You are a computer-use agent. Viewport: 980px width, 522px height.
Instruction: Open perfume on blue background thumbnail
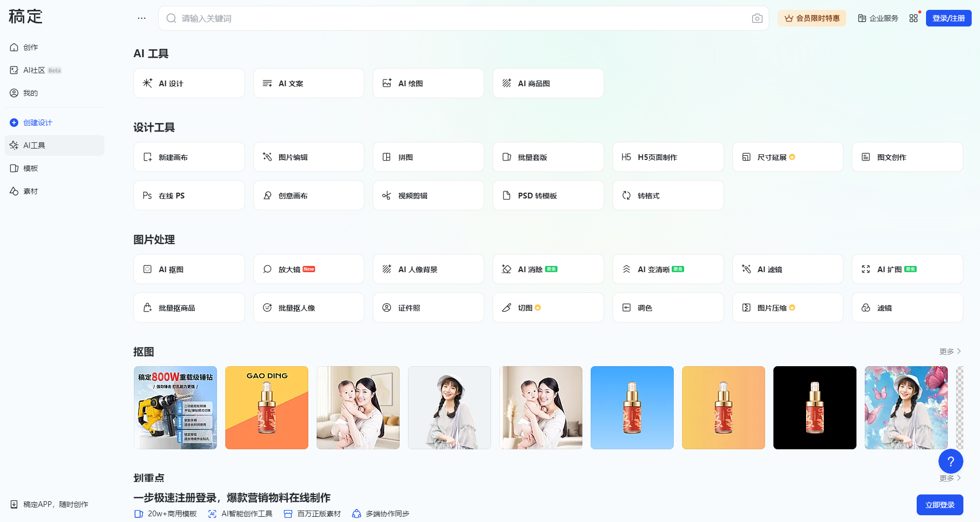(x=632, y=408)
